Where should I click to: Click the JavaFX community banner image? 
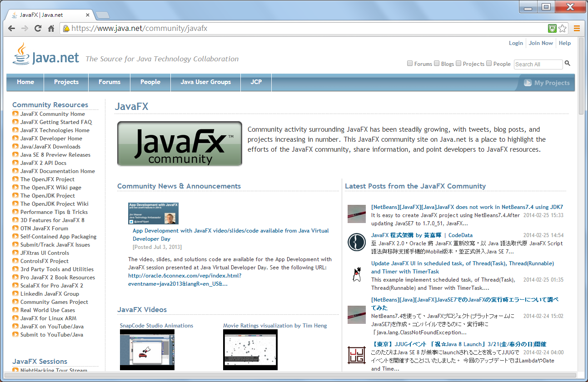coord(179,144)
